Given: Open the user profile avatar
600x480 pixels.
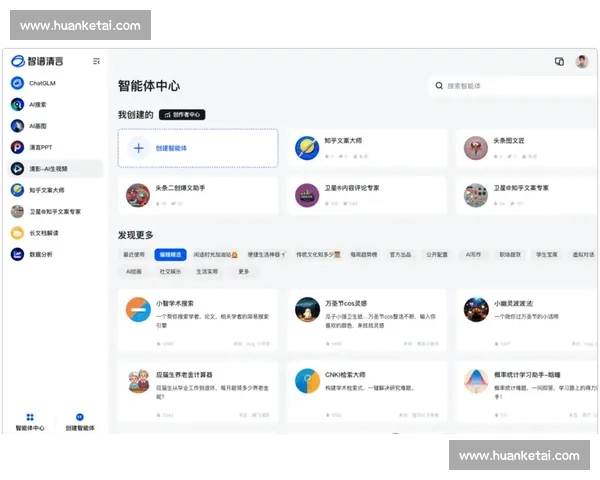Looking at the screenshot, I should [x=582, y=61].
